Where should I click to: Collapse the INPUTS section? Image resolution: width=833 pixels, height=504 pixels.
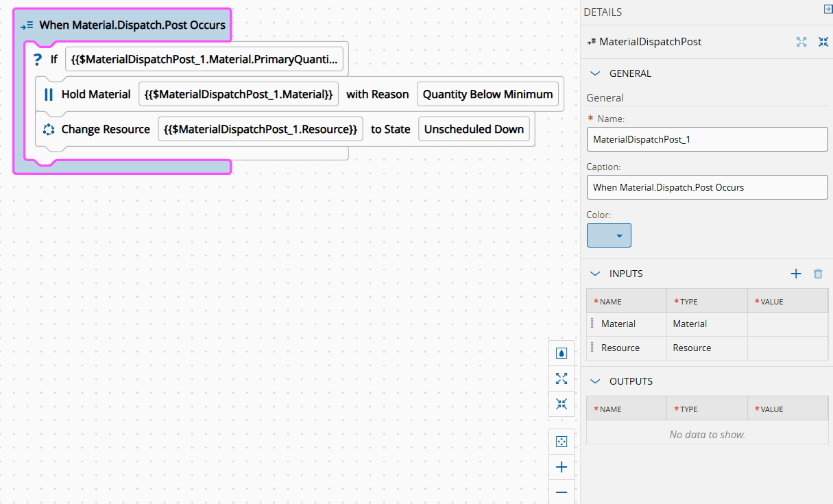click(595, 274)
